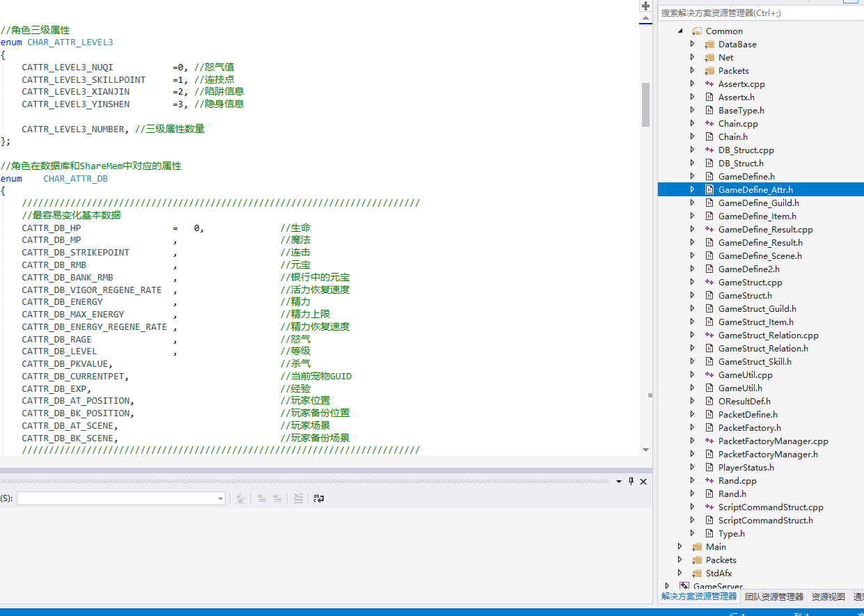864x616 pixels.
Task: Click the Net folder icon
Action: click(709, 58)
